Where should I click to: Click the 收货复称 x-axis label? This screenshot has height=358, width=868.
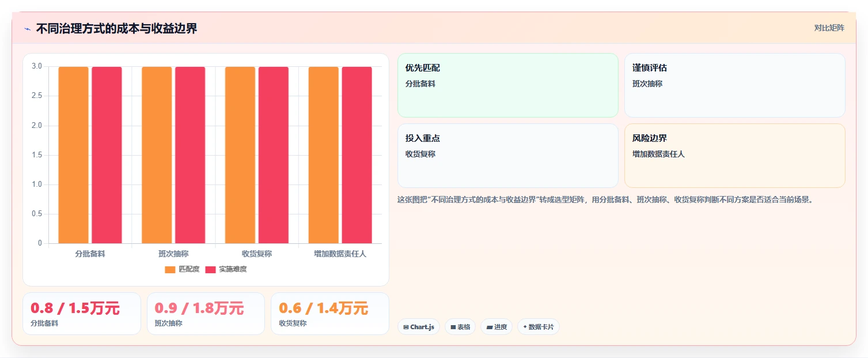tap(257, 254)
